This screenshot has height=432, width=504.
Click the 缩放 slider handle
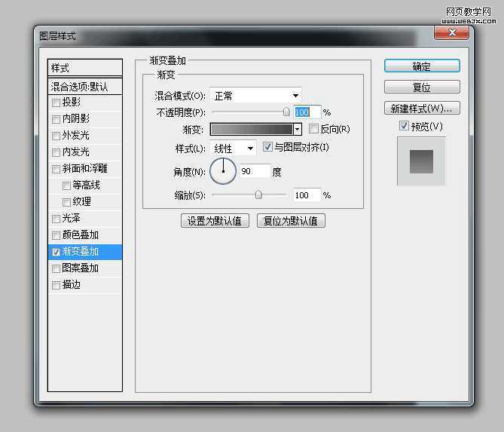tap(258, 195)
